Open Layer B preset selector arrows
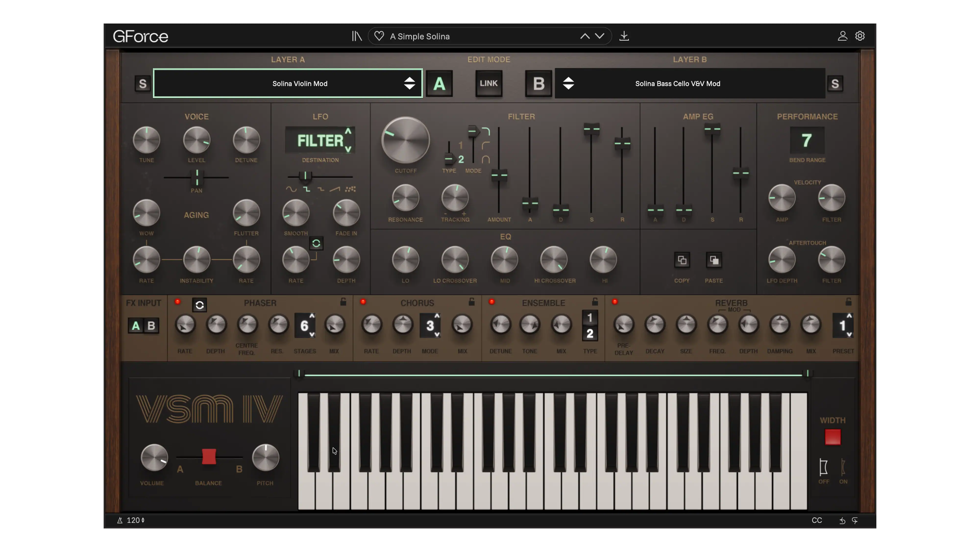Screen dimensions: 980x552 click(568, 83)
